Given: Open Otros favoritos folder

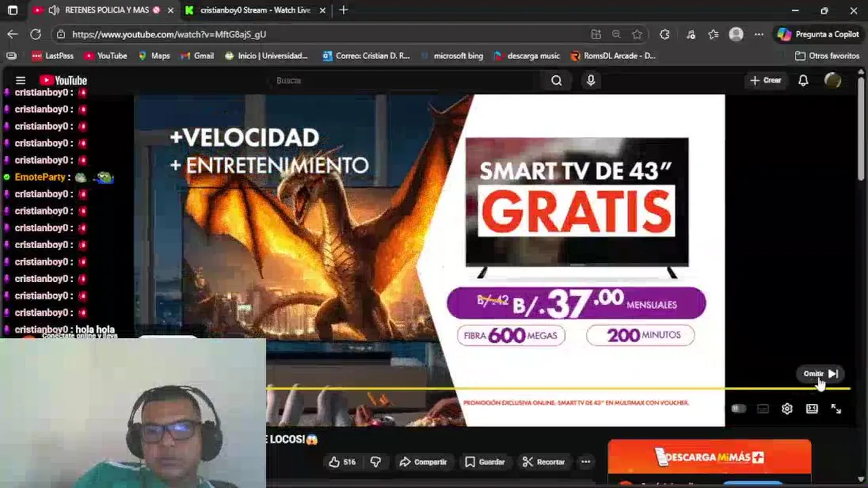Looking at the screenshot, I should [827, 56].
